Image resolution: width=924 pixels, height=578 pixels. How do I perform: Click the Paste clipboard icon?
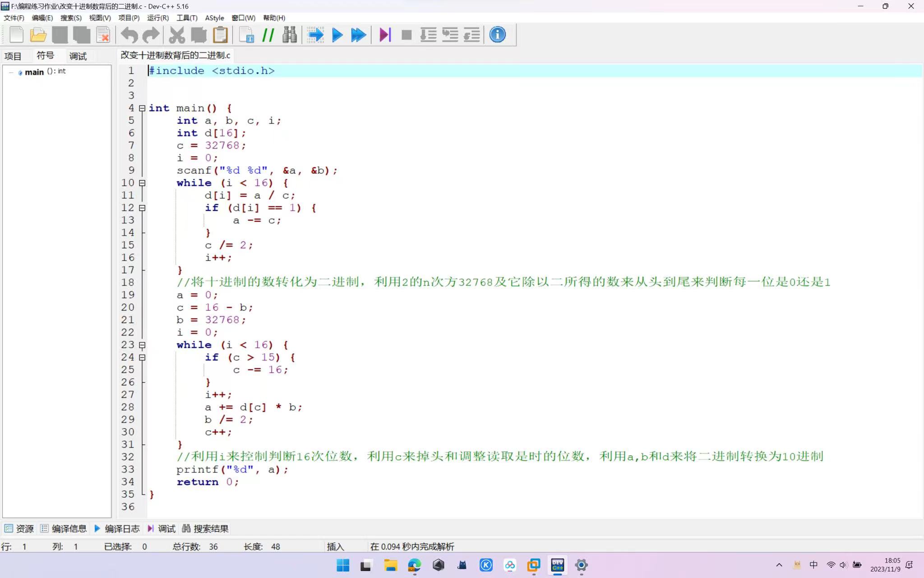[220, 35]
